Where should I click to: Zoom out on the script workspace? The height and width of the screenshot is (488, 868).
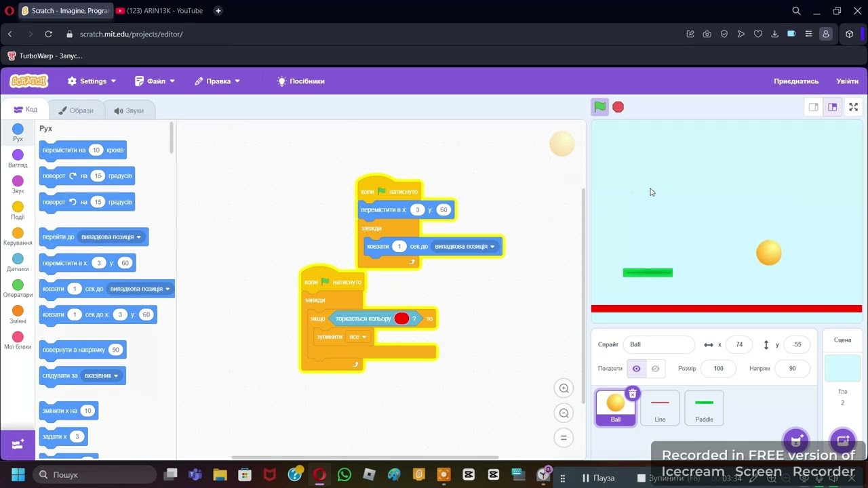(x=564, y=413)
